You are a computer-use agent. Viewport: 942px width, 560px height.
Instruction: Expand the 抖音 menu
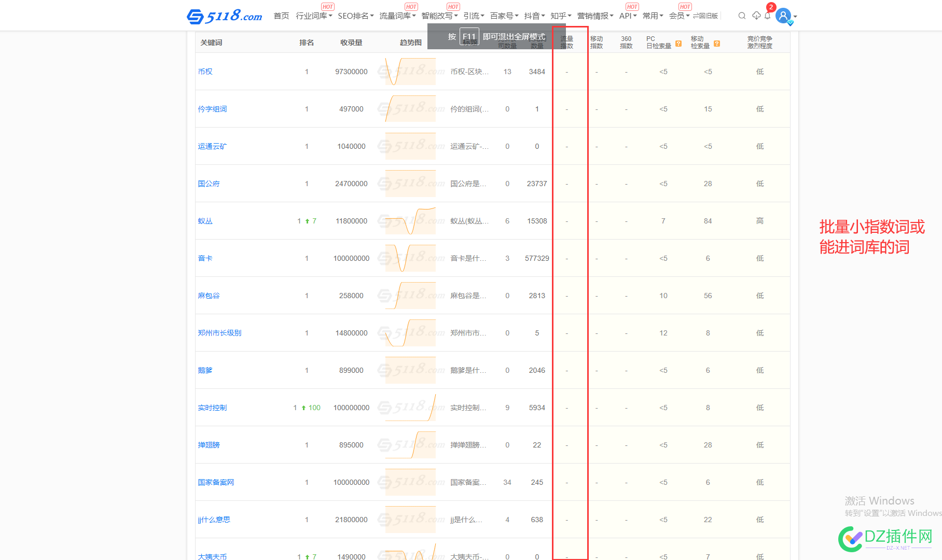[534, 16]
